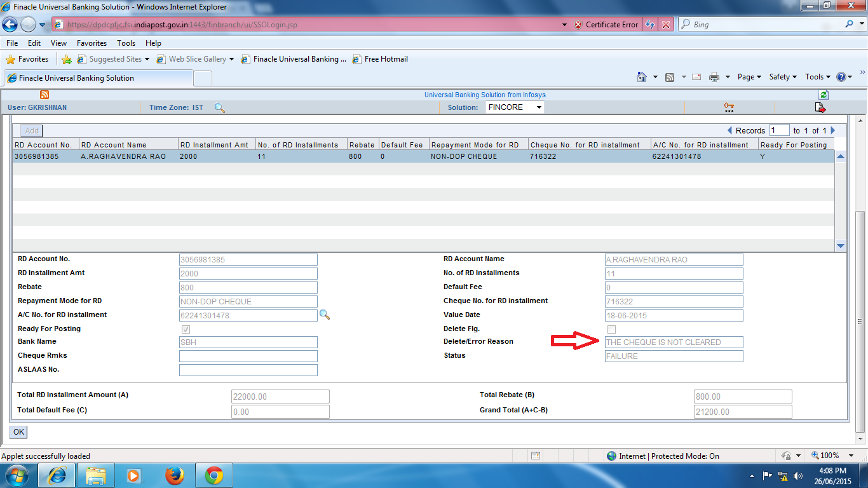Click the orange feed icon in Finacle header
868x488 pixels.
[44, 93]
